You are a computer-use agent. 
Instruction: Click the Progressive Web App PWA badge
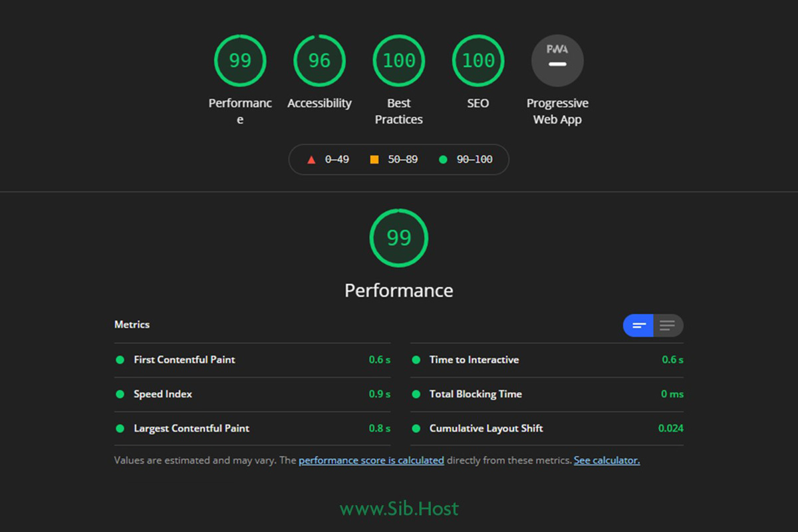(557, 61)
